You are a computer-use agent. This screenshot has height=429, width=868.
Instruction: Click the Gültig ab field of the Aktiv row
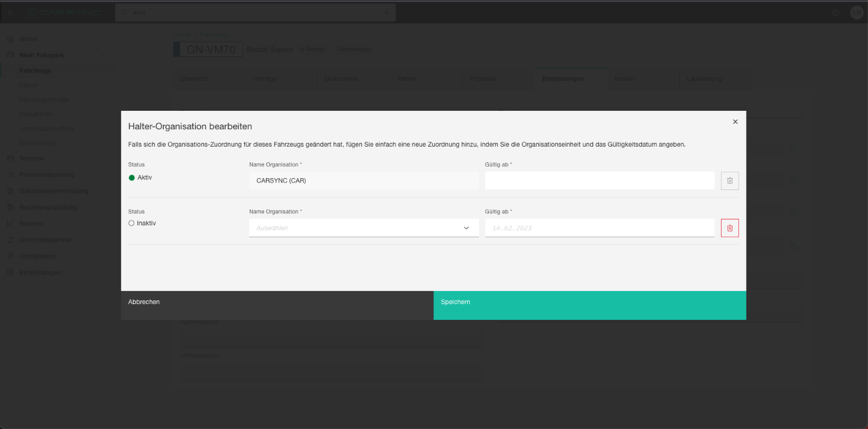coord(599,181)
